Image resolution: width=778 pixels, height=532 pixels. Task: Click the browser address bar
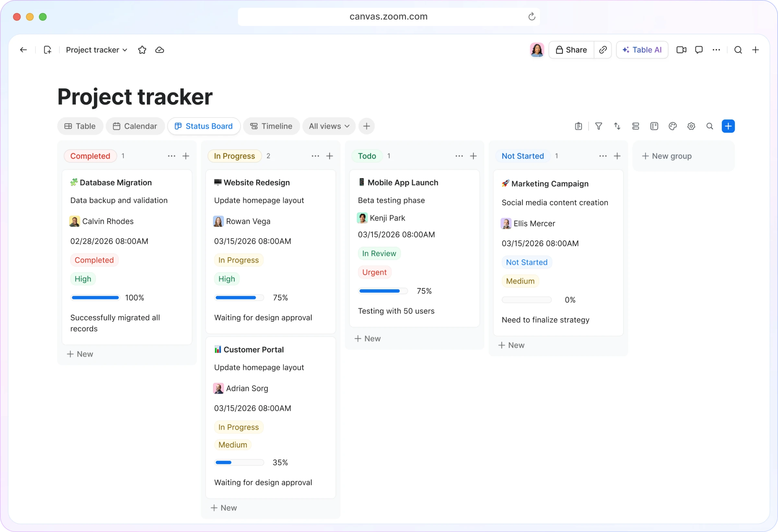389,17
